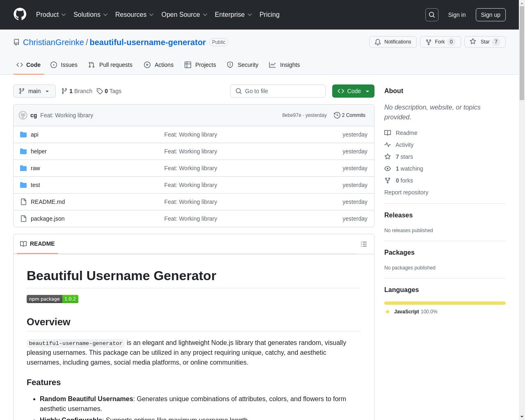This screenshot has height=420, width=525.
Task: Click the commits history clock icon
Action: tap(337, 115)
